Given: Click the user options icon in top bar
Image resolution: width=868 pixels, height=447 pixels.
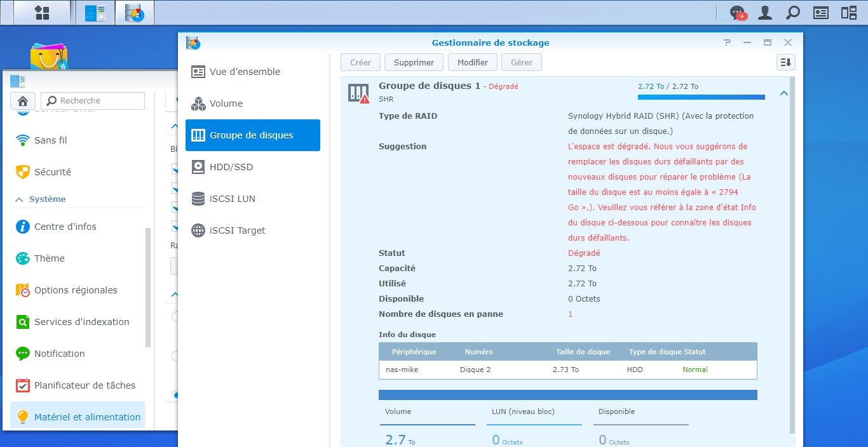Looking at the screenshot, I should point(765,13).
